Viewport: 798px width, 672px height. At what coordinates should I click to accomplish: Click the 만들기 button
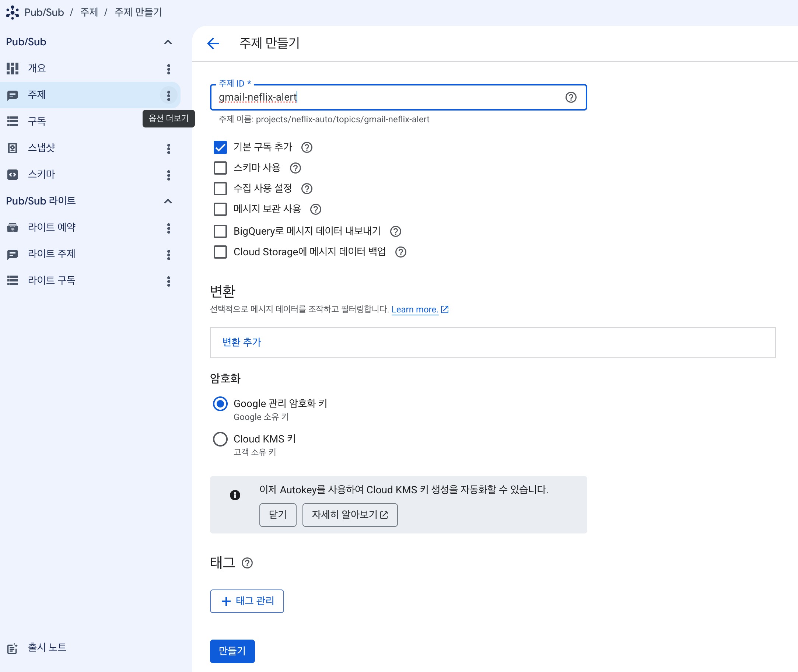[232, 651]
